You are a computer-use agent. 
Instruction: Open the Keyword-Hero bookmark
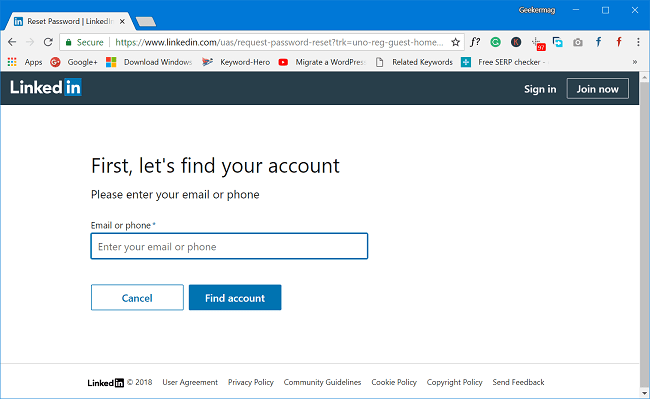(x=235, y=62)
